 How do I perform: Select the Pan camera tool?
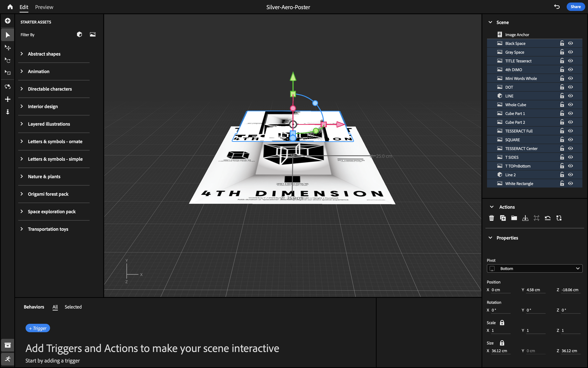[8, 99]
